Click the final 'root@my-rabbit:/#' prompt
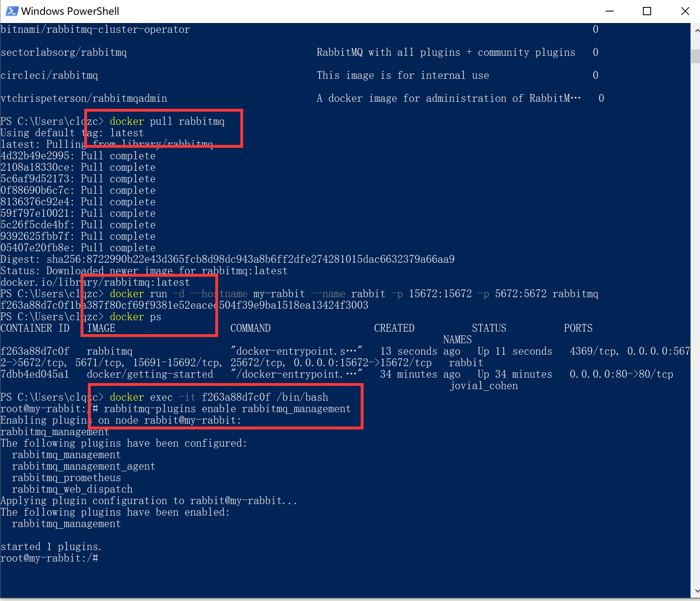Image resolution: width=700 pixels, height=601 pixels. [49, 558]
